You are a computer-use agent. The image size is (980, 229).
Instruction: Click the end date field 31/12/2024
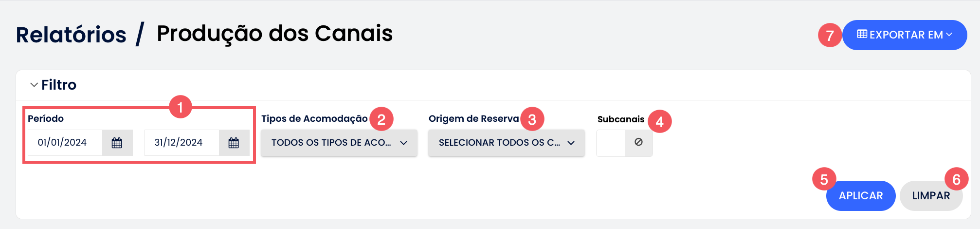(x=181, y=143)
